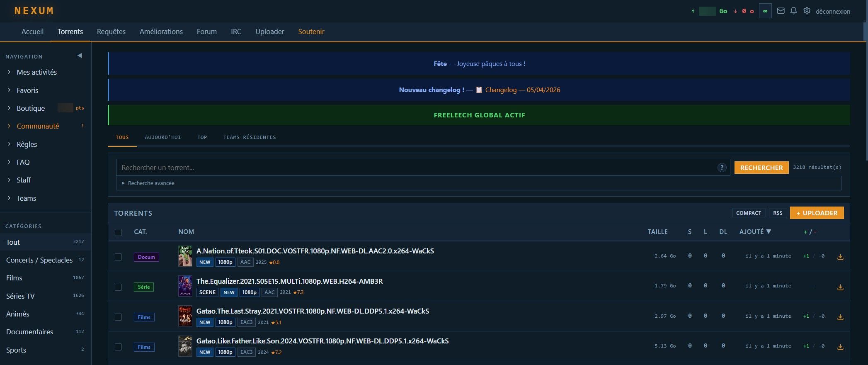Check the select-all torrents checkbox
868x365 pixels.
pos(119,232)
